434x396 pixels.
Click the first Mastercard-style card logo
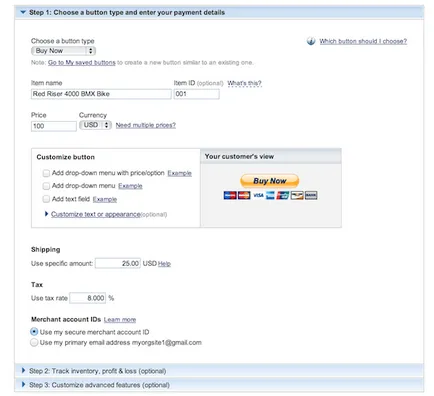coord(230,195)
